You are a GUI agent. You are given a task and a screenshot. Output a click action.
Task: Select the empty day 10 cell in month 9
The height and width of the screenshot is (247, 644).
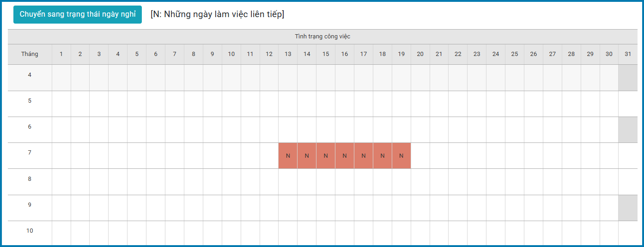pyautogui.click(x=231, y=208)
